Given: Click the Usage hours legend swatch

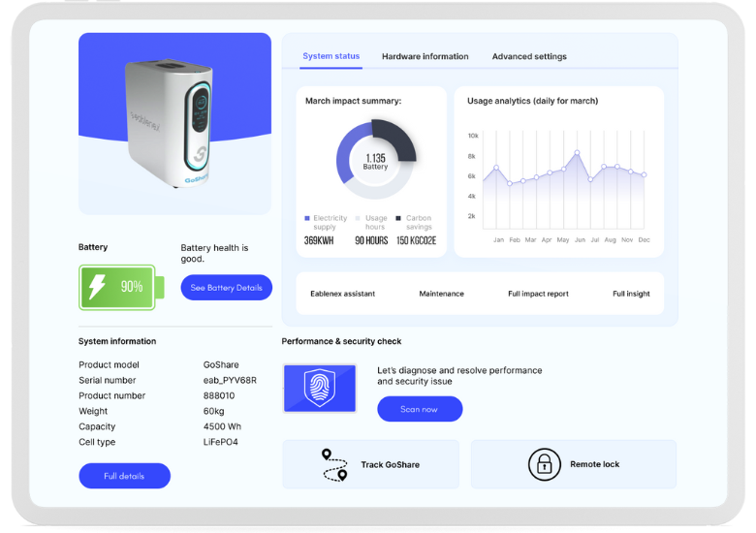Looking at the screenshot, I should click(x=358, y=218).
